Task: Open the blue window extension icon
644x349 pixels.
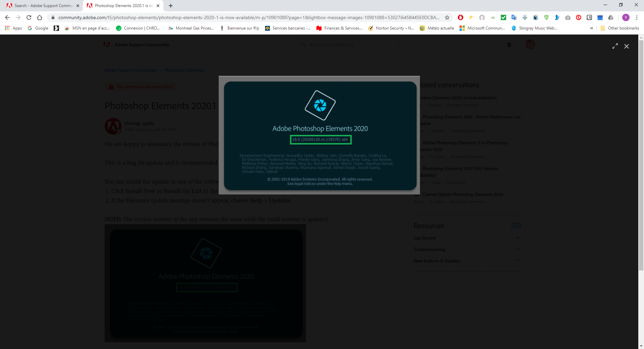Action: [600, 17]
